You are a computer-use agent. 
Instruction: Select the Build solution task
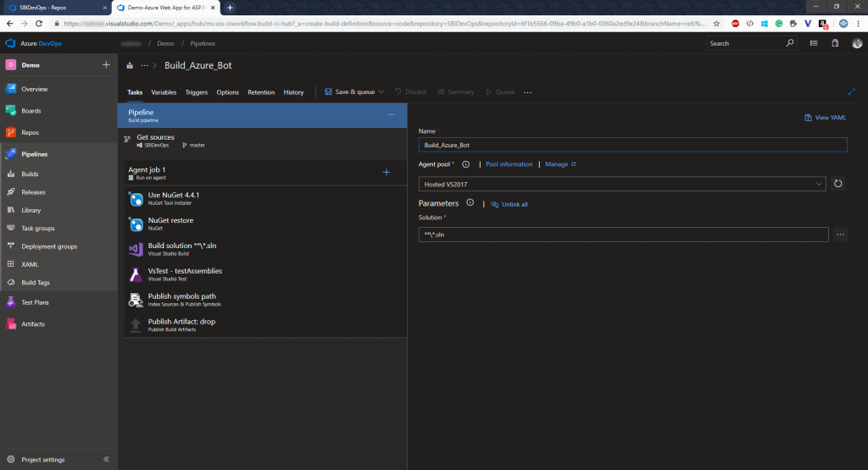[265, 249]
